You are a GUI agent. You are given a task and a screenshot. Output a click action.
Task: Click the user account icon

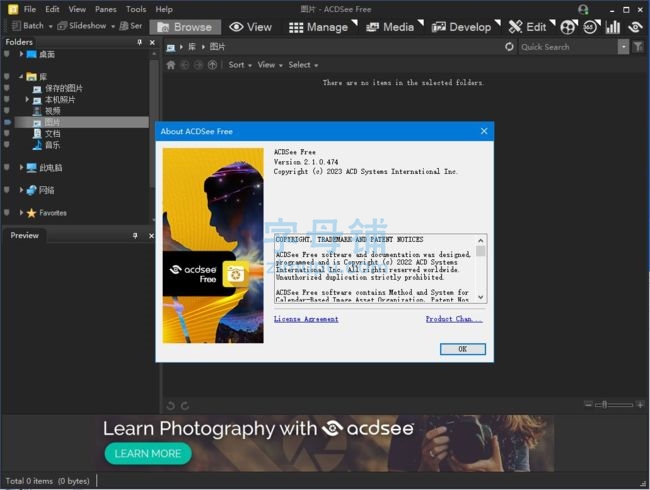tap(583, 9)
